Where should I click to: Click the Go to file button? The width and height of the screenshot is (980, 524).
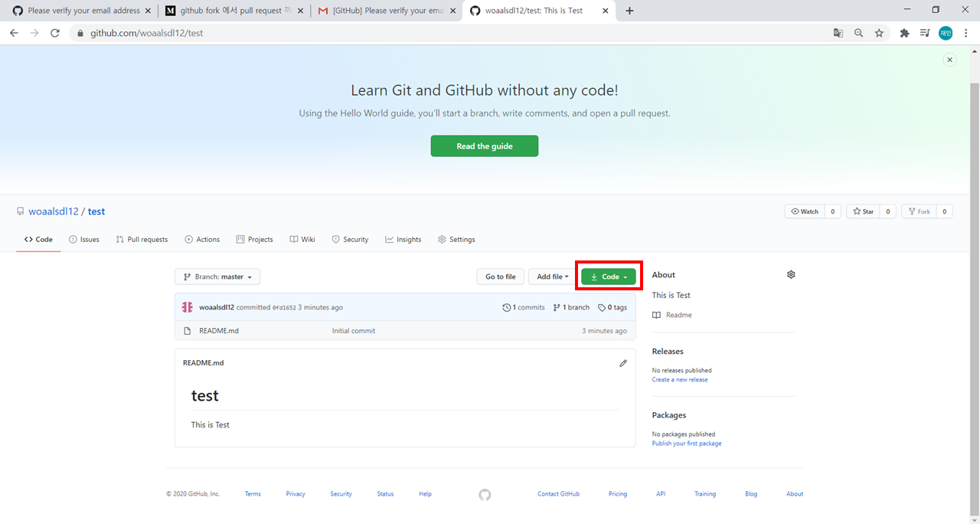(500, 277)
